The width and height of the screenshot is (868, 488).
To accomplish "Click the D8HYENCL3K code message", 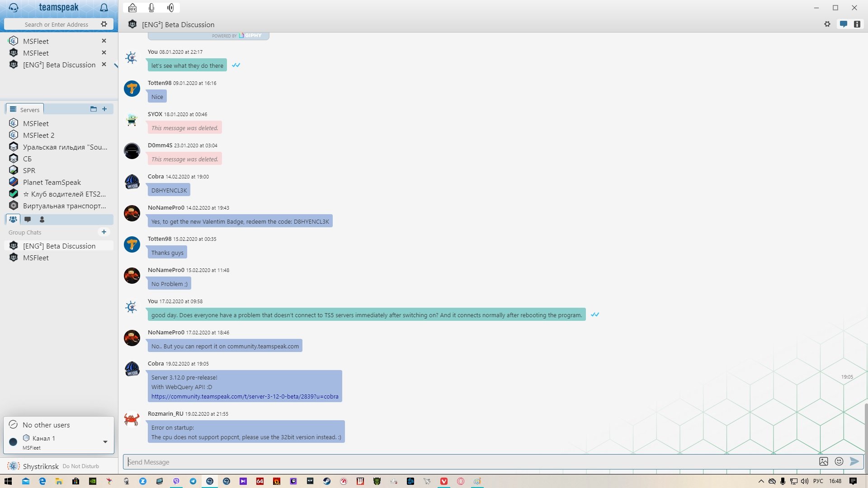I will pyautogui.click(x=169, y=190).
